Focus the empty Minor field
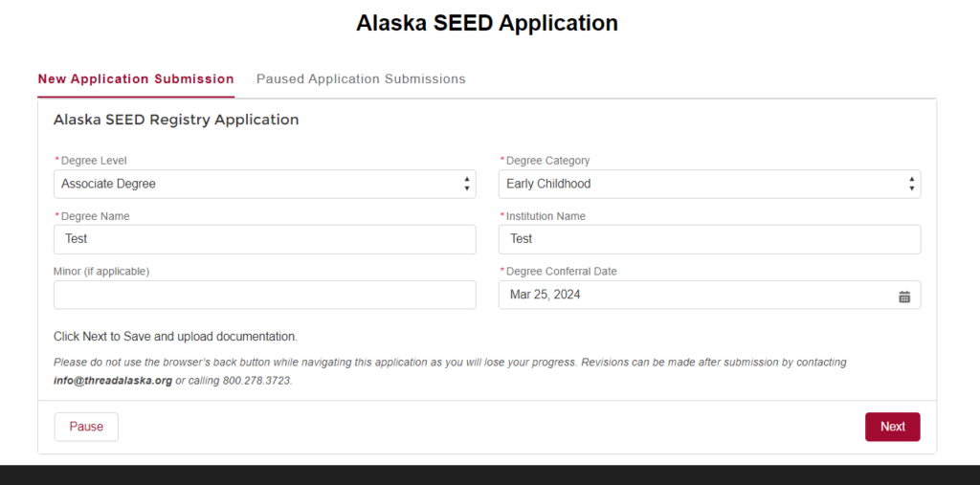 (x=264, y=295)
